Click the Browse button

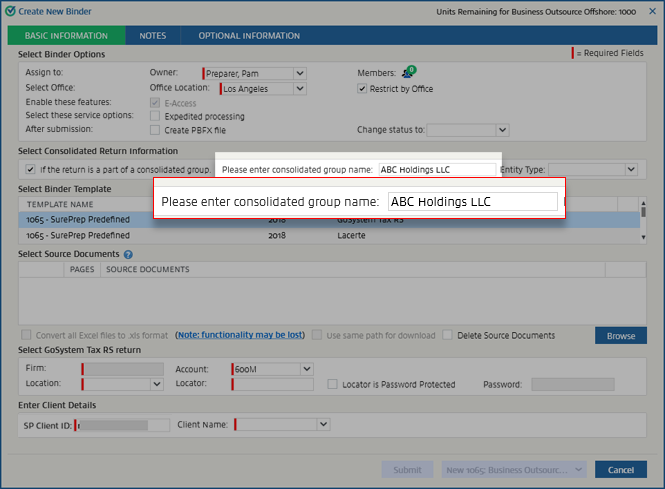(x=620, y=336)
